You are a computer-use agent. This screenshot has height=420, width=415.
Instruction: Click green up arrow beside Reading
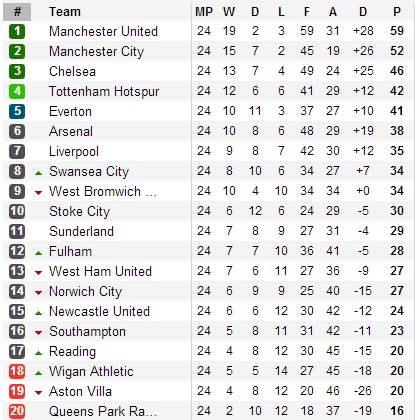coord(39,353)
